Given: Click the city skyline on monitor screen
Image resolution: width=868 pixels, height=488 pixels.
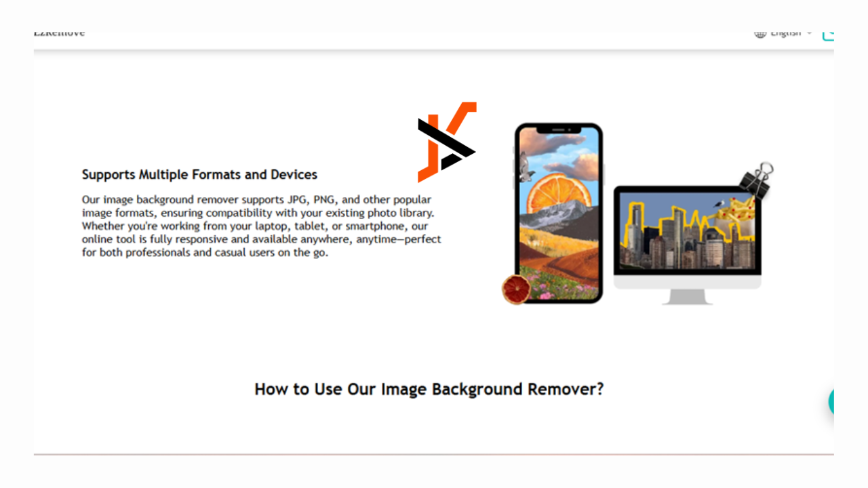Looking at the screenshot, I should 686,237.
